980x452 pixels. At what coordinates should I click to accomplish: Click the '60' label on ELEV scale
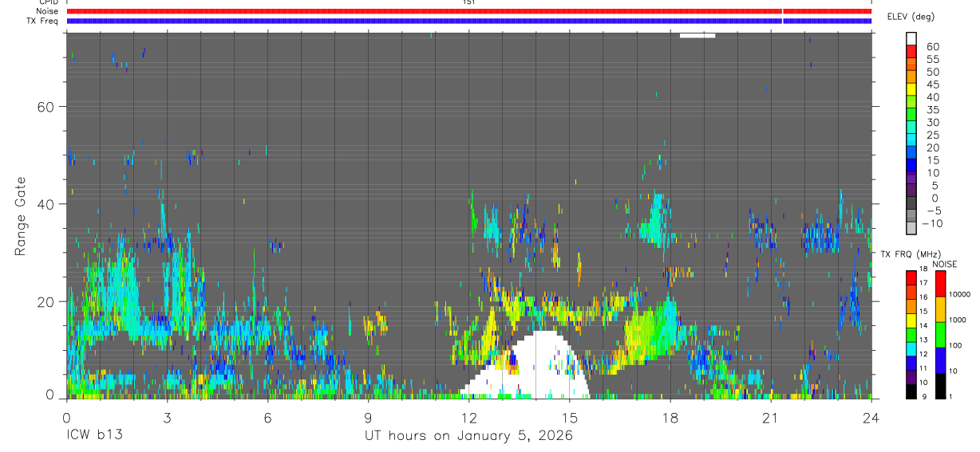(x=931, y=47)
